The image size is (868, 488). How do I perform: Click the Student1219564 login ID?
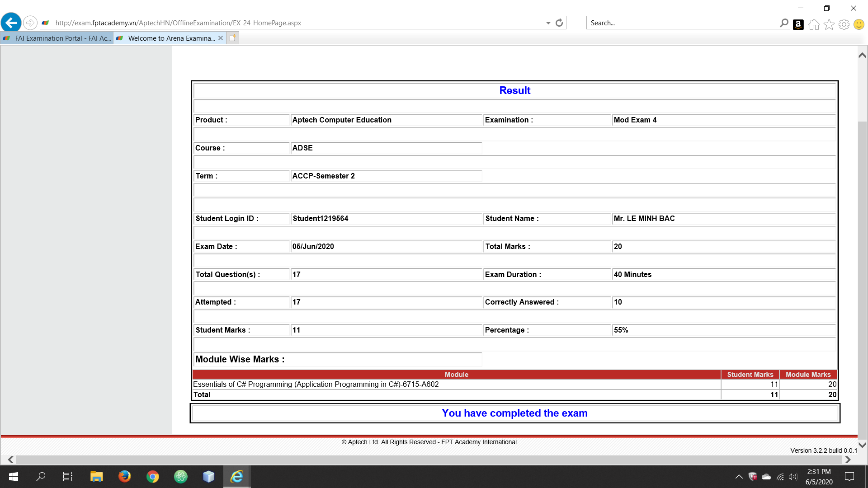[x=321, y=218]
